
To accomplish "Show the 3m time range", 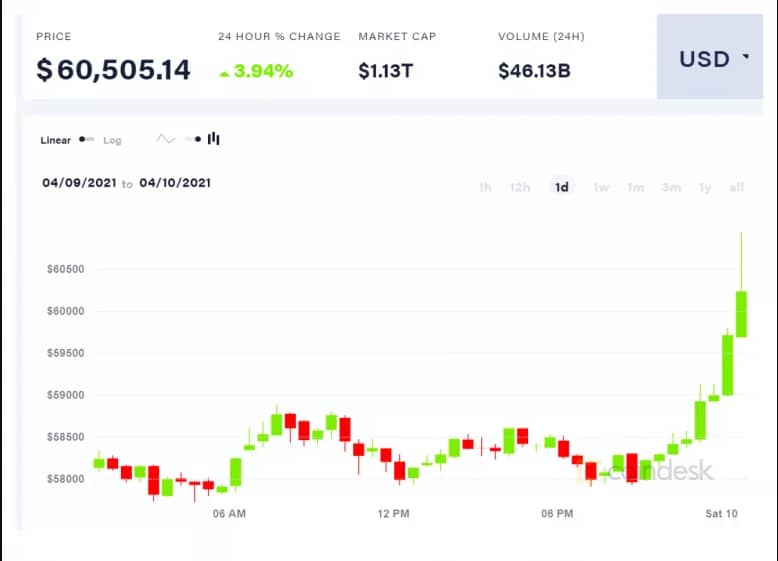I will tap(671, 187).
